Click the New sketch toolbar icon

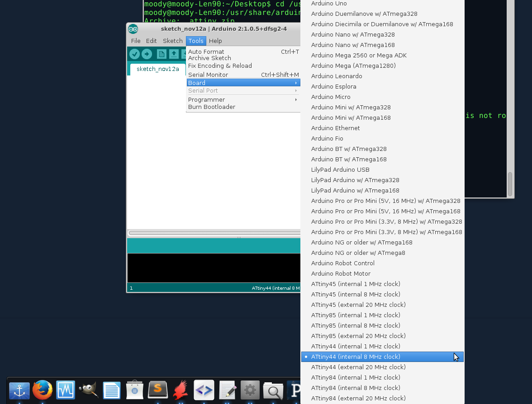[161, 54]
